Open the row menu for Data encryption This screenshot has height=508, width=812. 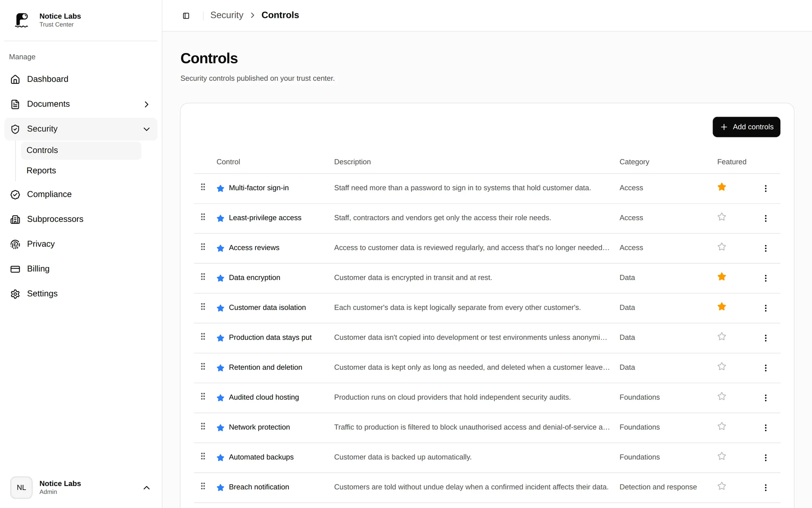coord(765,278)
